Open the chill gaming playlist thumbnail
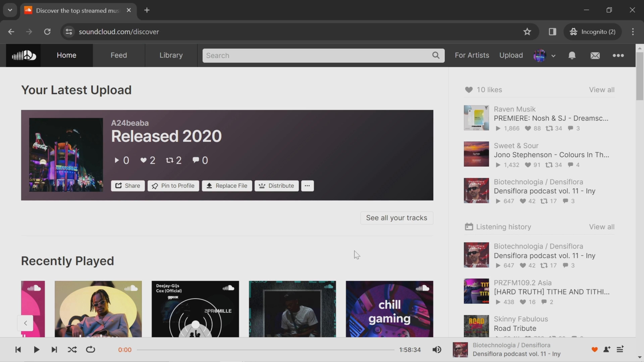Viewport: 644px width, 362px height. pyautogui.click(x=389, y=309)
